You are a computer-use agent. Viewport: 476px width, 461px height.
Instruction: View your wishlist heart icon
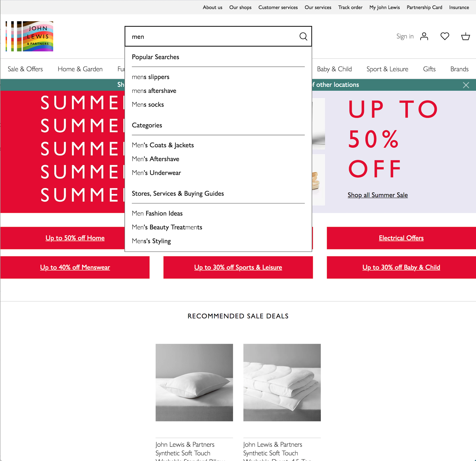(445, 36)
